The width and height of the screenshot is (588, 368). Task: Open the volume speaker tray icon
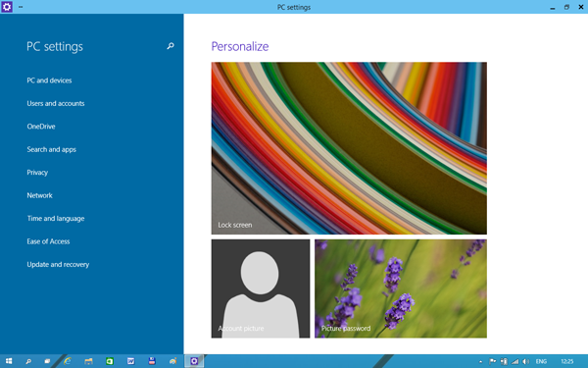pos(525,361)
